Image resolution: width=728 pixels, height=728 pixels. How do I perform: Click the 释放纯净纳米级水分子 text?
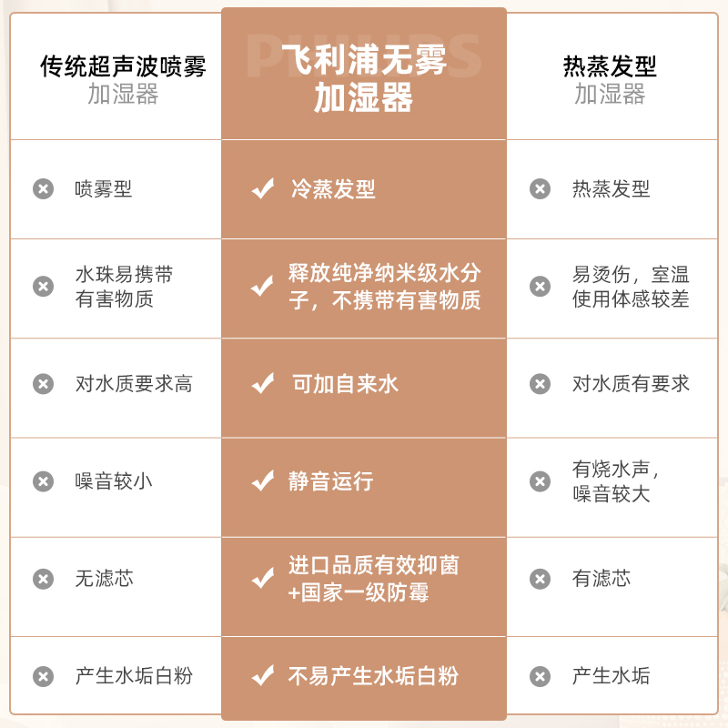(384, 287)
